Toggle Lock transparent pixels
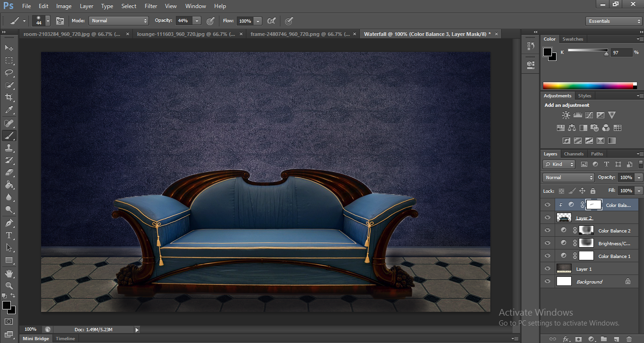This screenshot has width=644, height=343. coord(561,191)
